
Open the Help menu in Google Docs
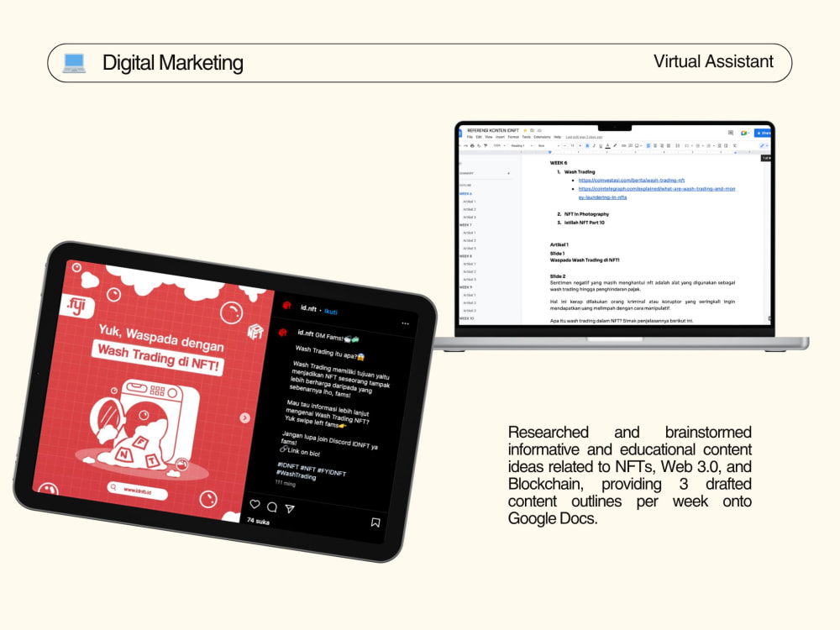pos(557,137)
